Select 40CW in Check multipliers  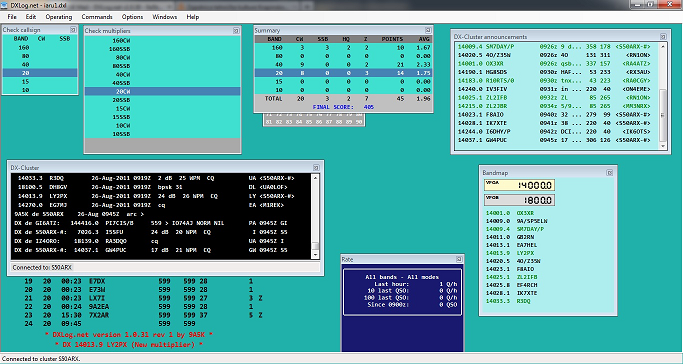162,74
